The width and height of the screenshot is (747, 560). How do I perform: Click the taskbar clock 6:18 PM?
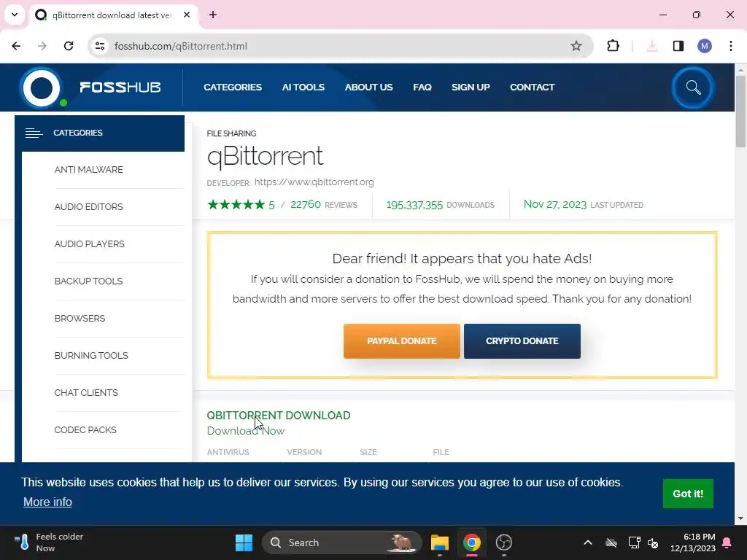[693, 542]
